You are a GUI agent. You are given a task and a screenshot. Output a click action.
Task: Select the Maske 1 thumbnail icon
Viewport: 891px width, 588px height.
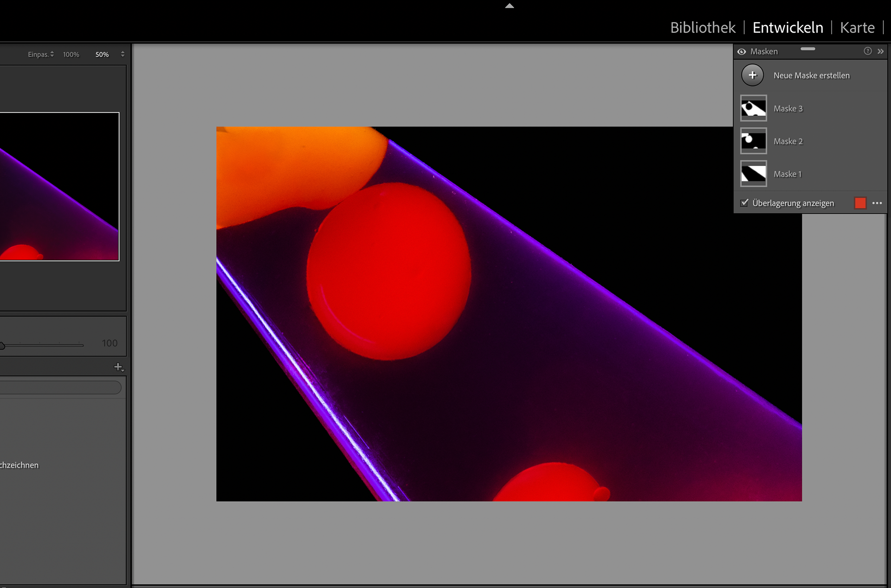[x=753, y=174]
